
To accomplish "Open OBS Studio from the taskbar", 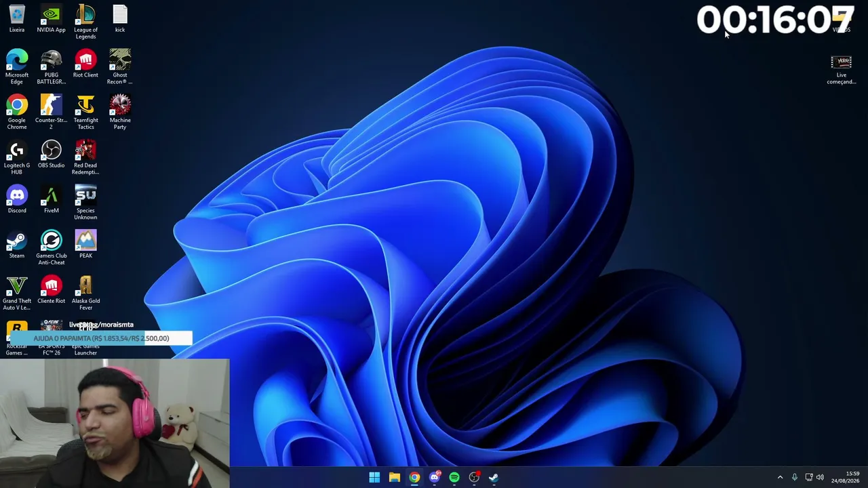I will (474, 477).
